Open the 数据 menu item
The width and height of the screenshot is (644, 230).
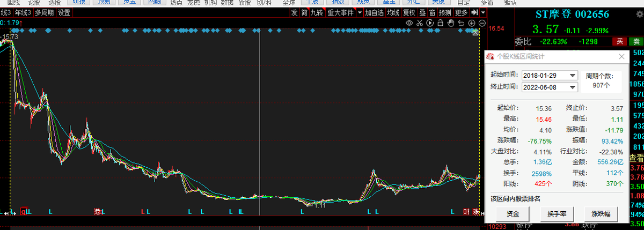(228, 3)
